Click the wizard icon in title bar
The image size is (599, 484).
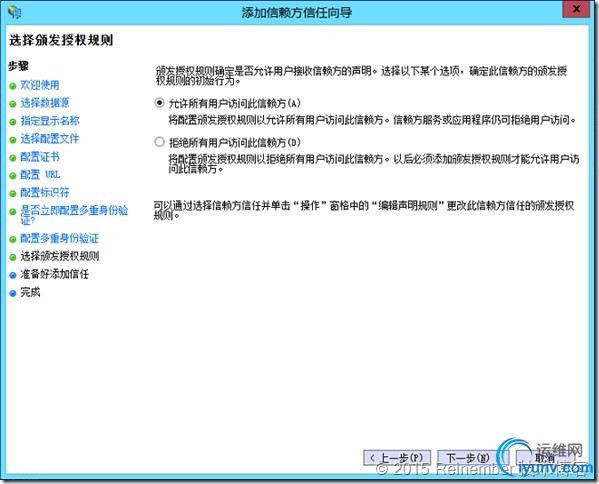15,12
